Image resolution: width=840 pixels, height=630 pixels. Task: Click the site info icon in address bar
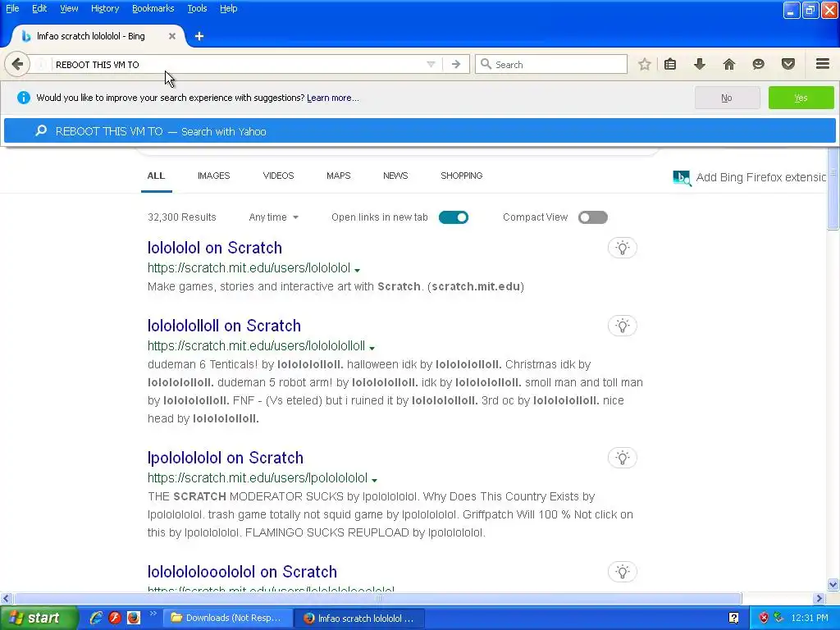[x=41, y=64]
